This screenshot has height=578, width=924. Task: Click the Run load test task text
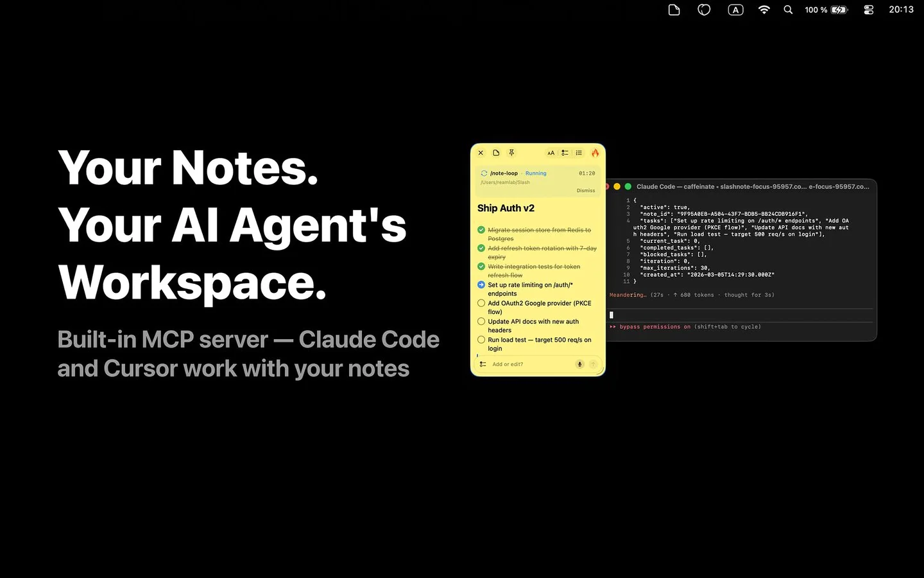point(539,344)
